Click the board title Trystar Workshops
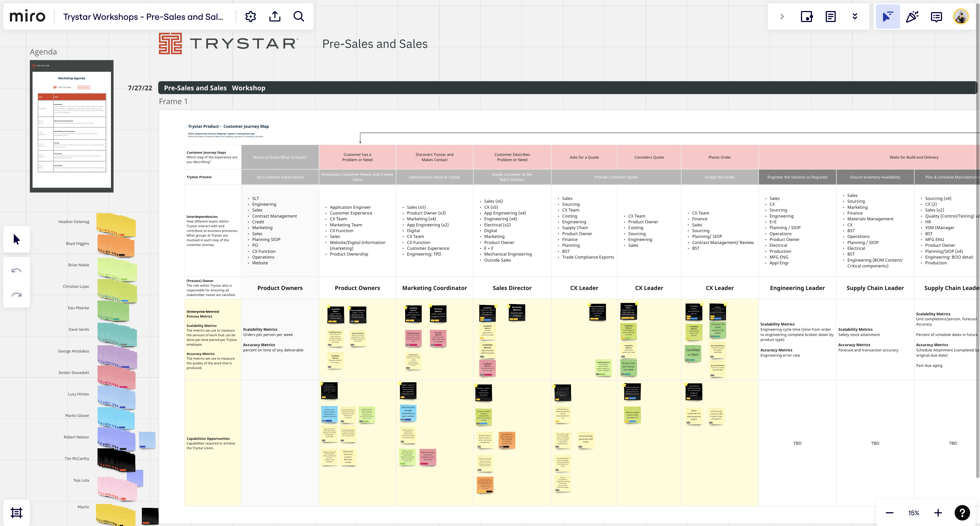 pyautogui.click(x=143, y=17)
